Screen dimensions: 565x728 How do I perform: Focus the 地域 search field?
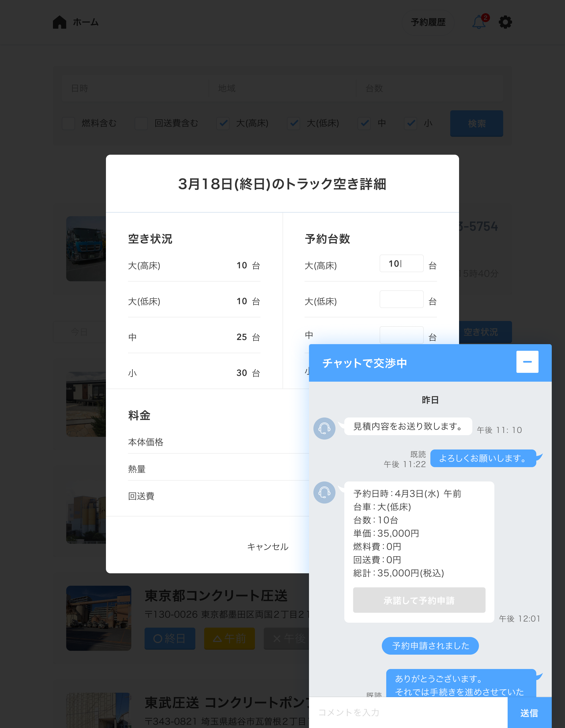pos(282,88)
